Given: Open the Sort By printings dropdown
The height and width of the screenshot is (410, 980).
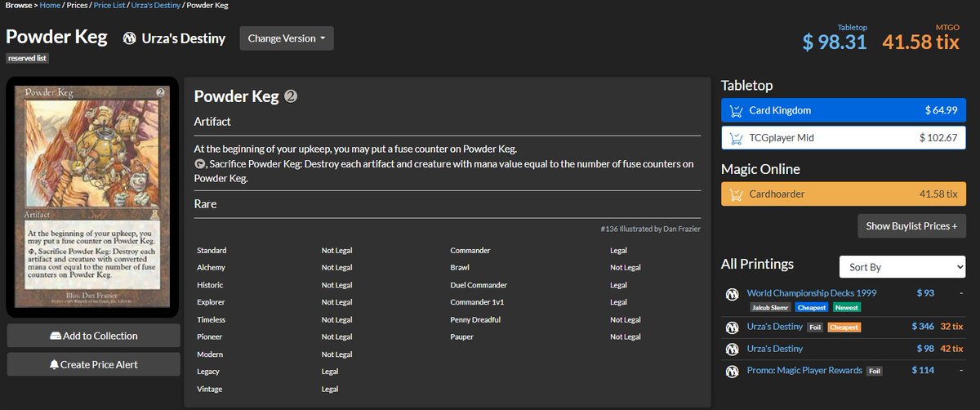Looking at the screenshot, I should (x=902, y=267).
